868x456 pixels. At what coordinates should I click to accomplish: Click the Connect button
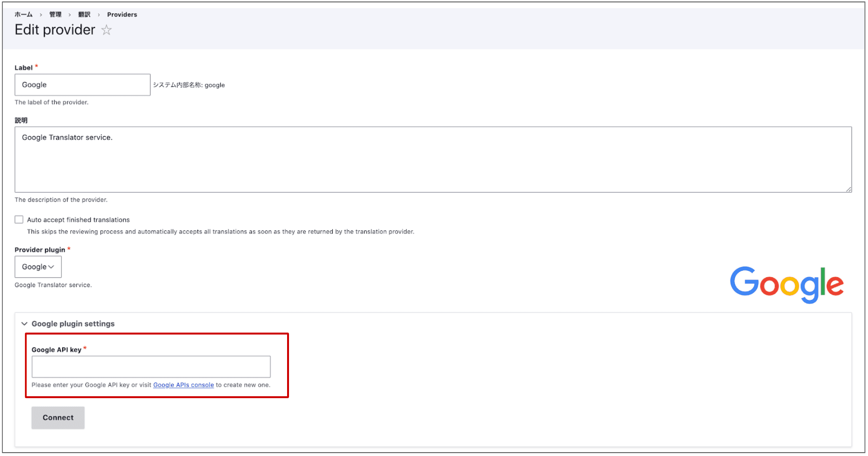click(58, 418)
